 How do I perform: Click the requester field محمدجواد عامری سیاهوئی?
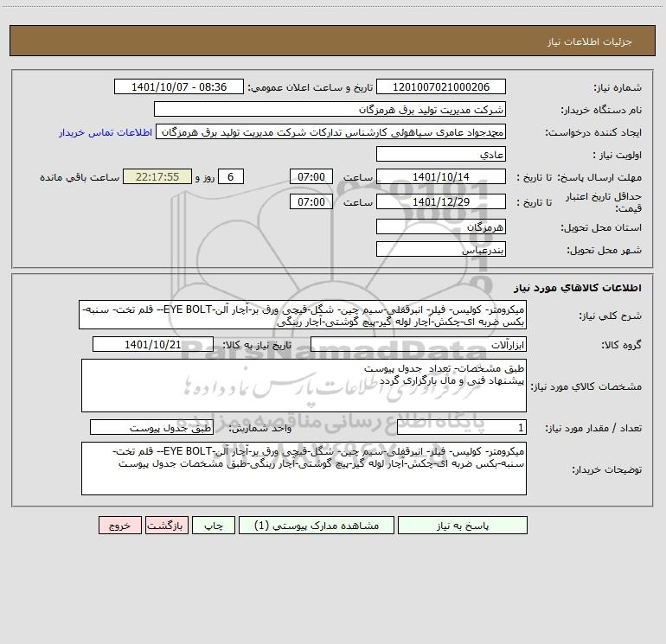[x=331, y=131]
